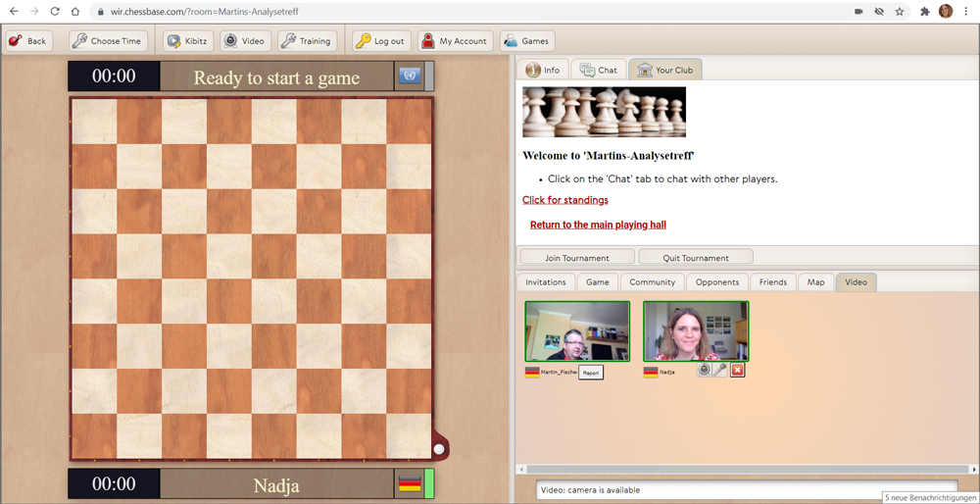This screenshot has height=504, width=980.
Task: Close Nadja's video with red X
Action: click(x=737, y=370)
